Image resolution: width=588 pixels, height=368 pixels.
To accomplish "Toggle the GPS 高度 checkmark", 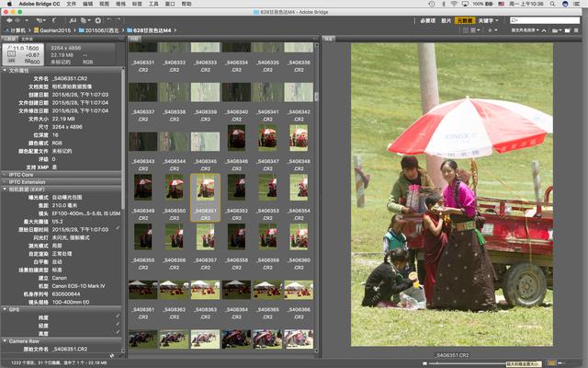I will tap(118, 332).
